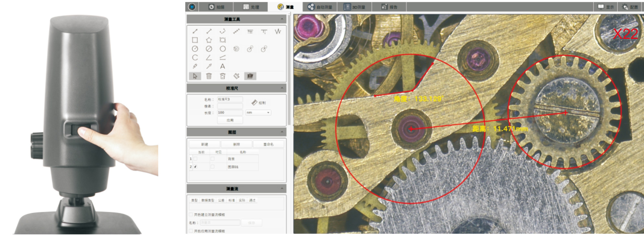Select the angle measurement tool
Image resolution: width=644 pixels, height=235 pixels.
coord(209,57)
